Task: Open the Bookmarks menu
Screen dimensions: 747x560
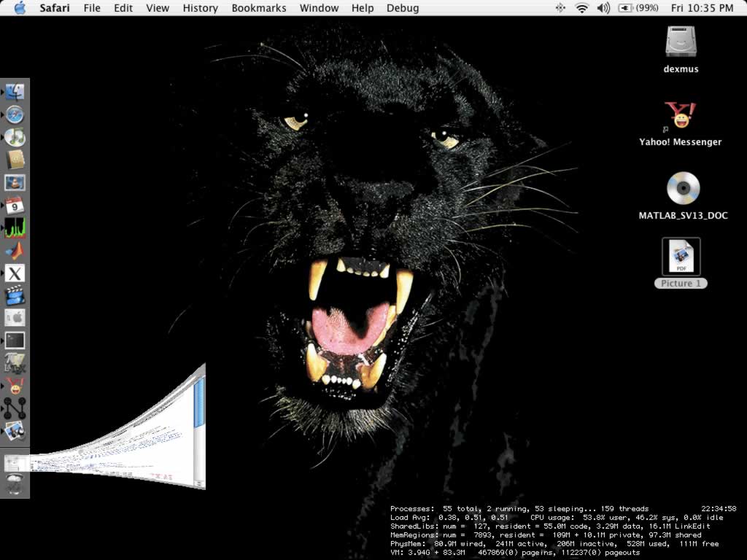Action: click(259, 7)
